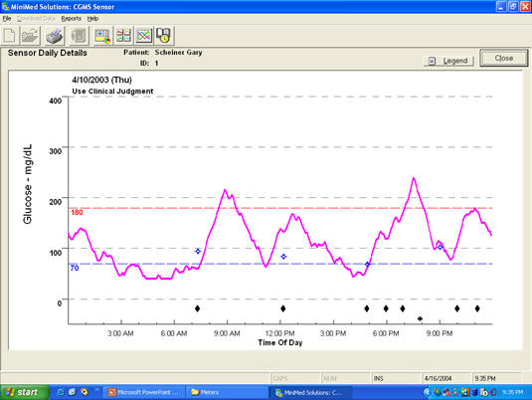The height and width of the screenshot is (400, 532).
Task: Click the New document toolbar icon
Action: 10,35
